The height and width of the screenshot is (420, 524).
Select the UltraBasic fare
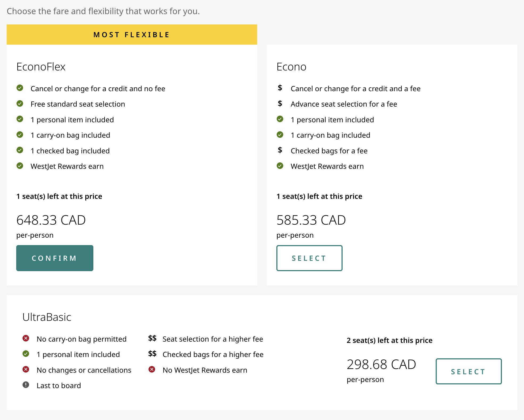click(x=468, y=371)
